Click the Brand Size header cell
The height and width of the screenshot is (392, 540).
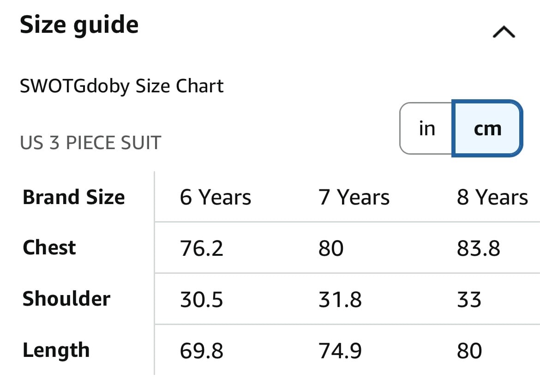(x=74, y=197)
